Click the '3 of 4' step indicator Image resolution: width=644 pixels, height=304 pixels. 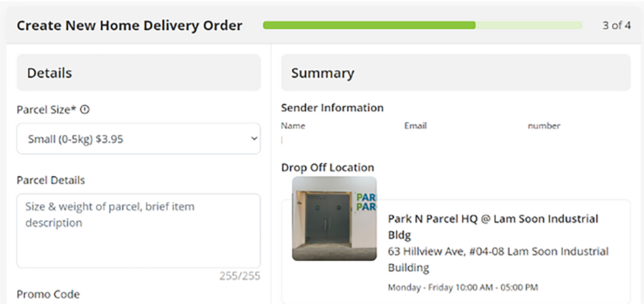[616, 25]
